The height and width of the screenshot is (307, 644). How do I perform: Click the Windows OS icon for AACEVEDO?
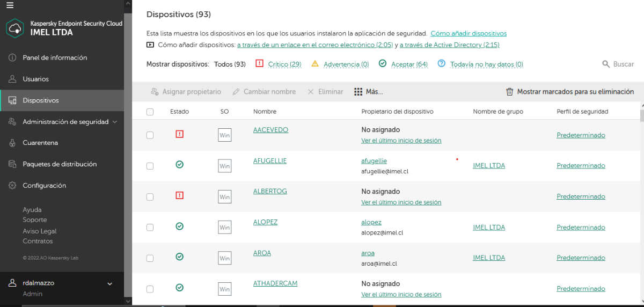point(224,135)
